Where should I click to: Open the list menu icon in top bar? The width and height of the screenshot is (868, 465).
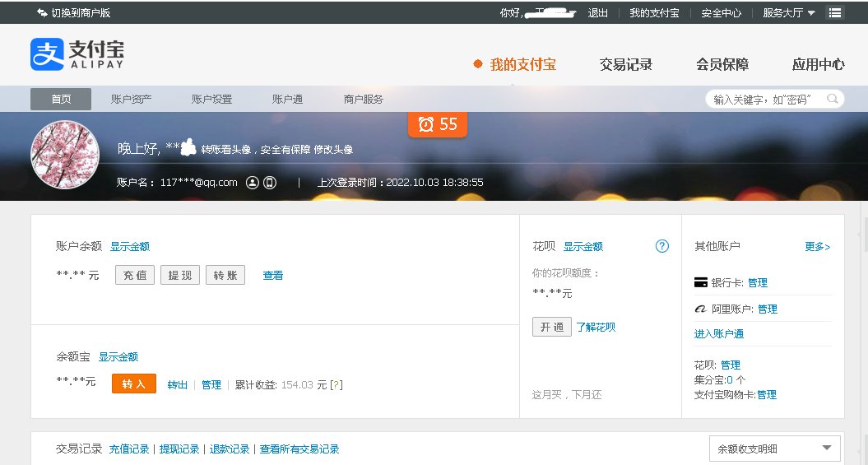[835, 12]
